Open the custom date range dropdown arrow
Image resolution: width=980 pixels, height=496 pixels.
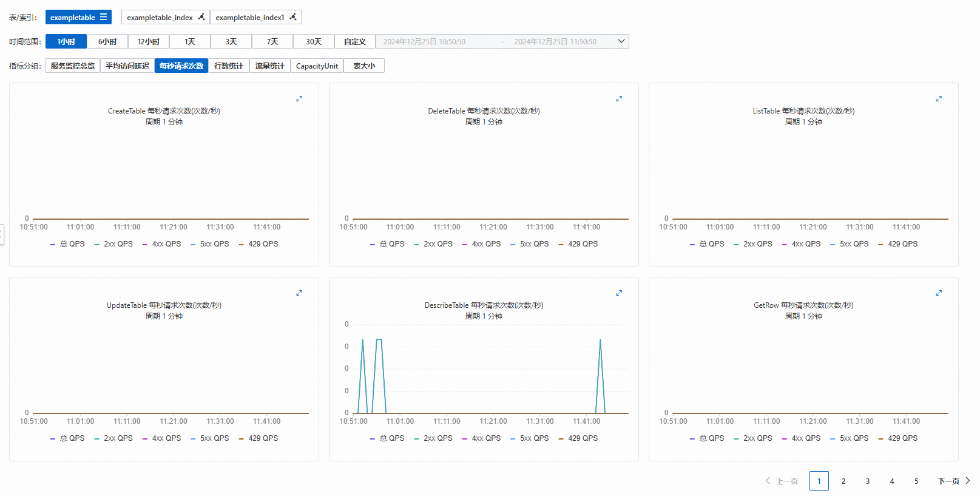(621, 41)
